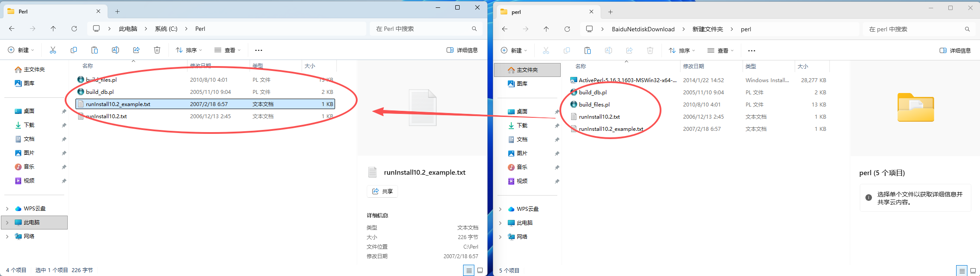Click the computer icon in the right address bar
980x276 pixels.
[x=589, y=29]
